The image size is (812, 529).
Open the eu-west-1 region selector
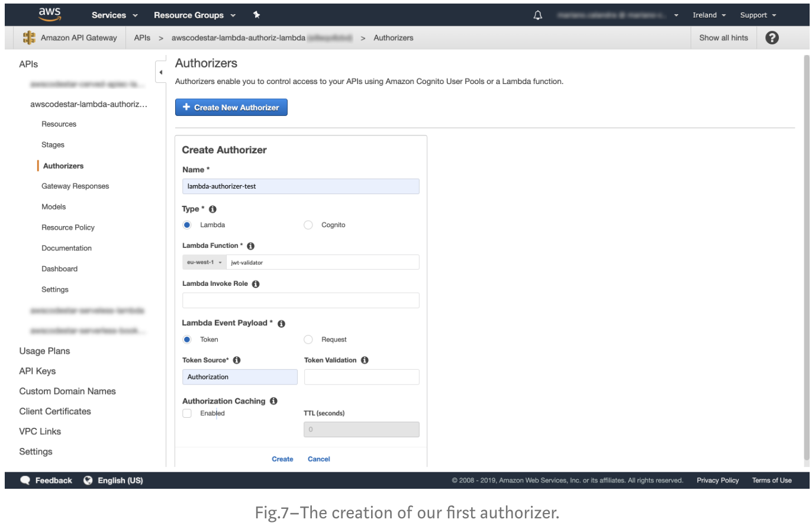tap(204, 262)
